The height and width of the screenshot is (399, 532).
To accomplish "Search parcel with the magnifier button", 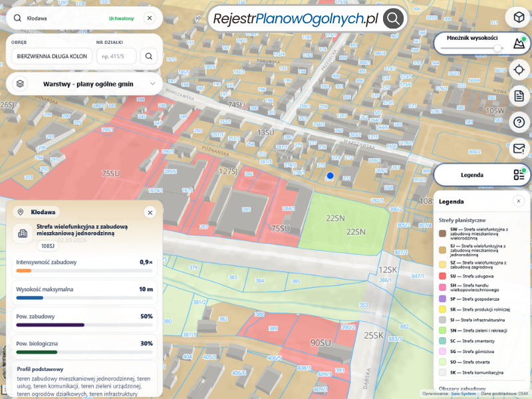I will pyautogui.click(x=148, y=56).
